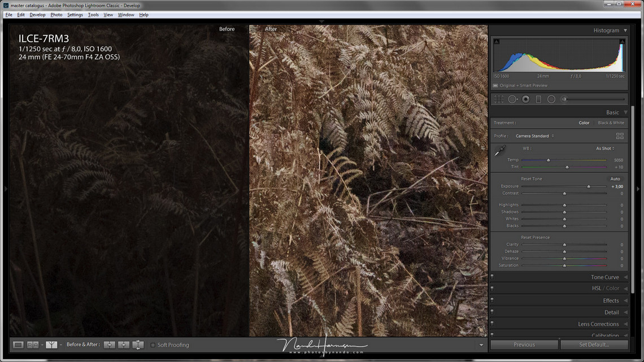This screenshot has width=644, height=362.
Task: Set Treatment to Color
Action: click(x=584, y=123)
